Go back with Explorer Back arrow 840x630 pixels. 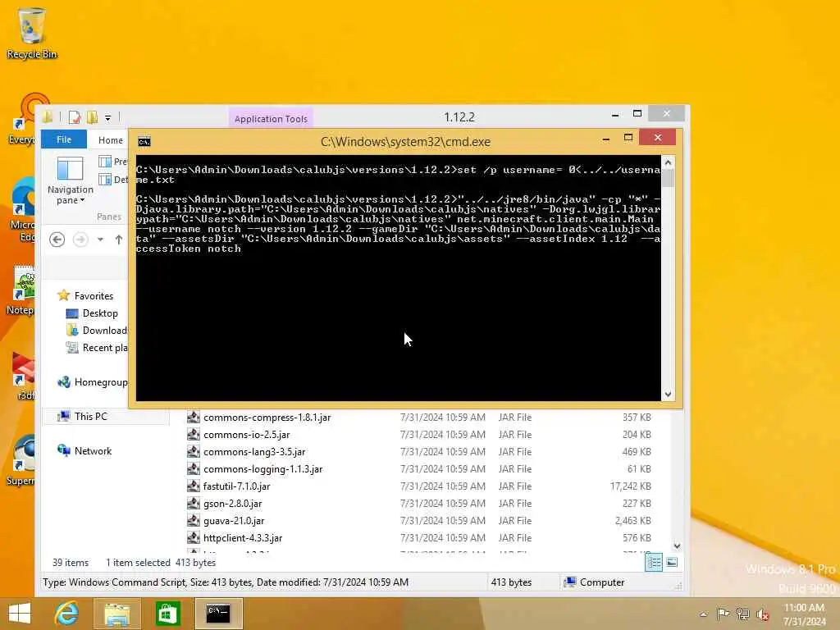point(57,239)
